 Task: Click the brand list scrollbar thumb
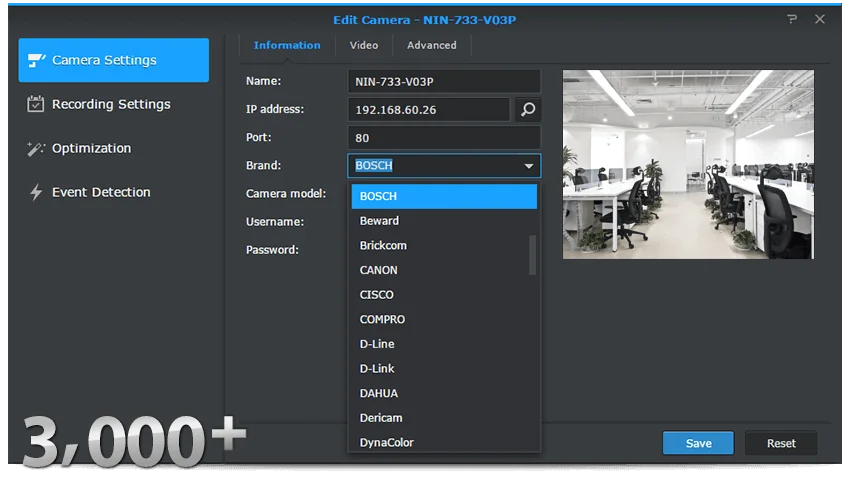coord(532,255)
